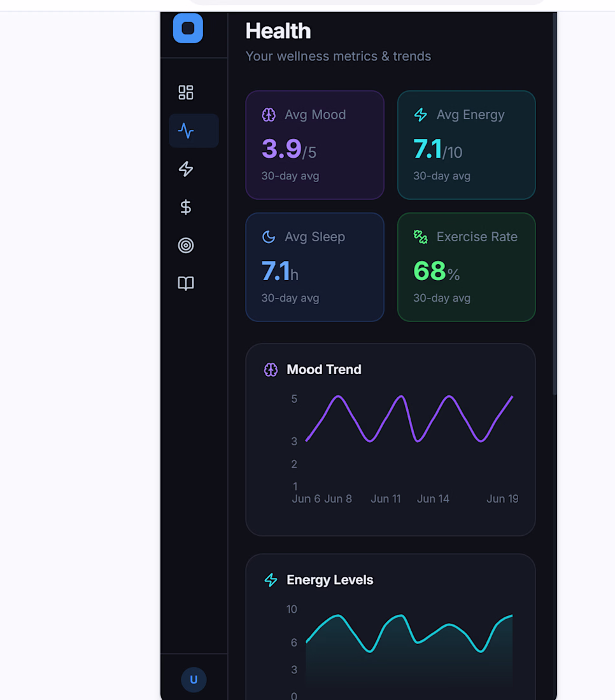The height and width of the screenshot is (700, 615).
Task: Click the 'Energy Levels' chart title
Action: point(330,580)
